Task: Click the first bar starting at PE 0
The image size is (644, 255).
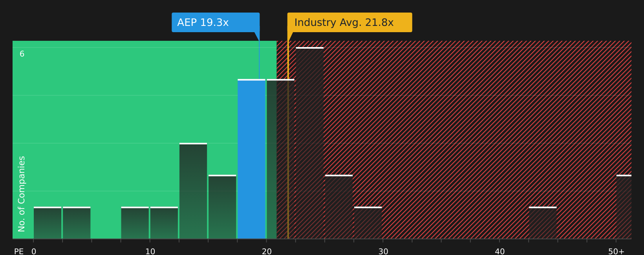Action: (48, 222)
